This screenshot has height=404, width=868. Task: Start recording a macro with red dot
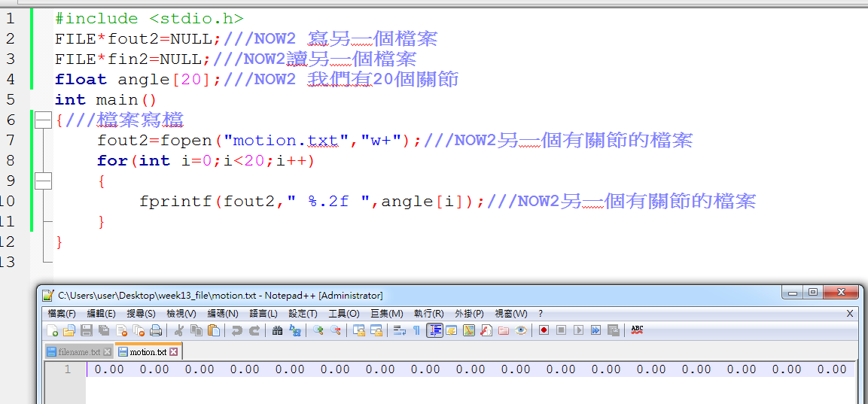point(544,330)
